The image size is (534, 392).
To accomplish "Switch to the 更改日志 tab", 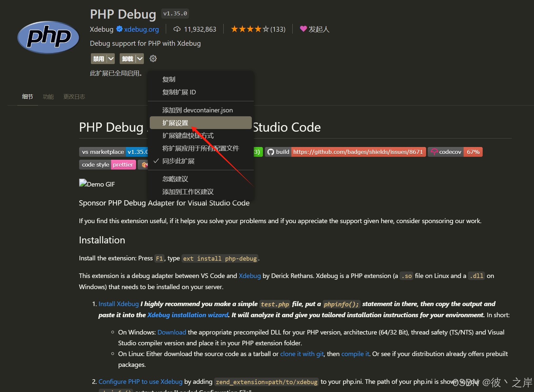I will point(74,96).
